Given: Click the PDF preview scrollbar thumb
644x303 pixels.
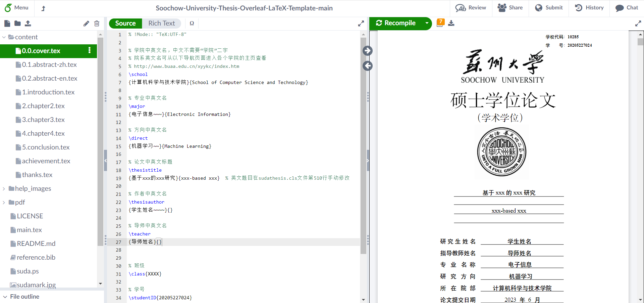Looking at the screenshot, I should coord(641,42).
